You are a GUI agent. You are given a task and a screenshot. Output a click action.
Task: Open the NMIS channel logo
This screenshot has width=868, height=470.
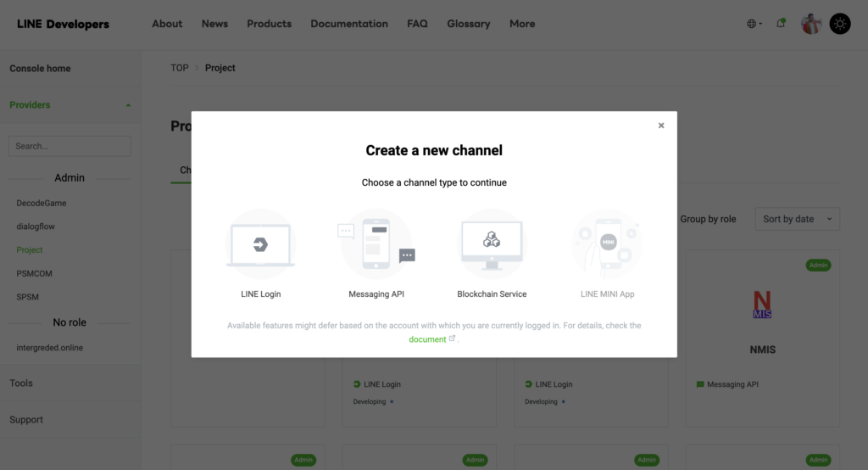(x=762, y=305)
